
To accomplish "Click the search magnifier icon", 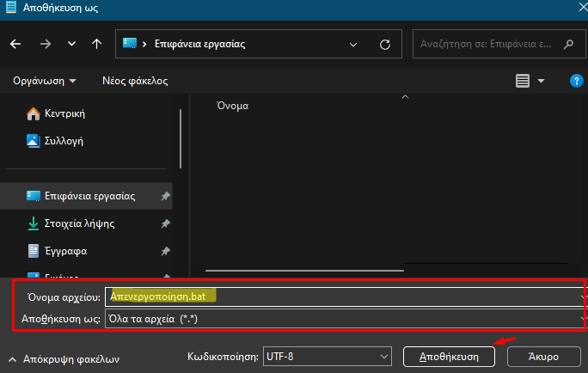I will coord(568,44).
